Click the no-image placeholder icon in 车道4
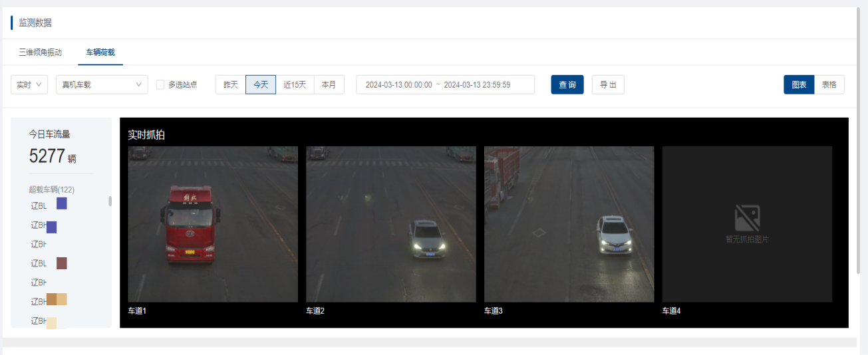 [747, 218]
